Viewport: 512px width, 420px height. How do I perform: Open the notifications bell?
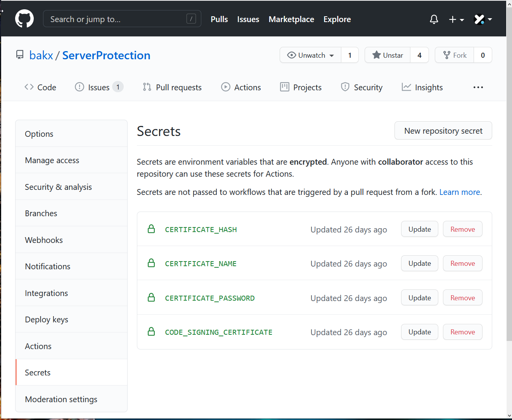[434, 19]
